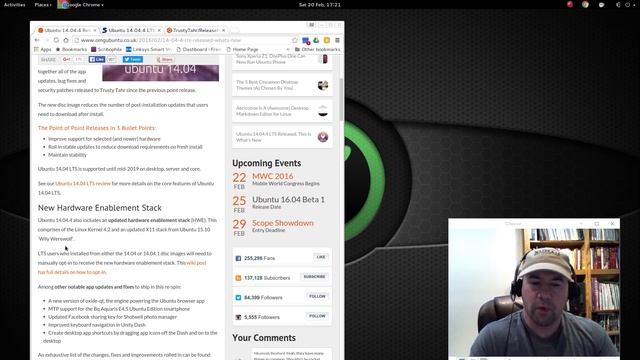
Task: Click the browser back arrow
Action: point(37,40)
